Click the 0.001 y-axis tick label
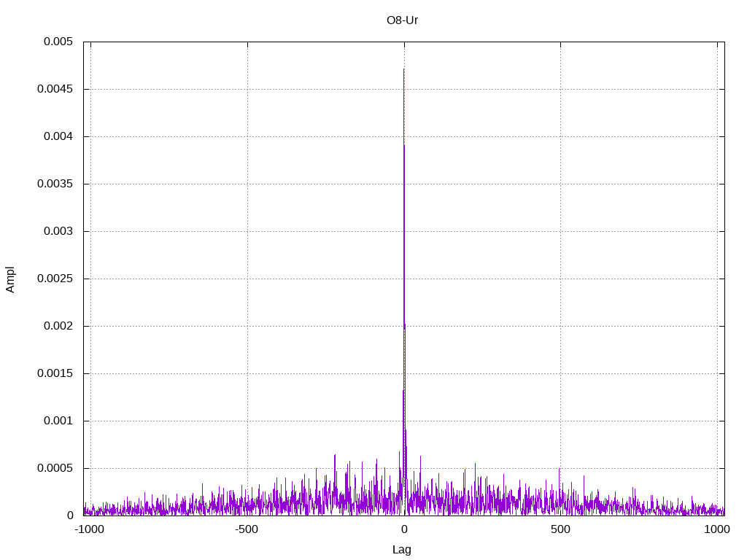The height and width of the screenshot is (560, 747). coord(58,421)
